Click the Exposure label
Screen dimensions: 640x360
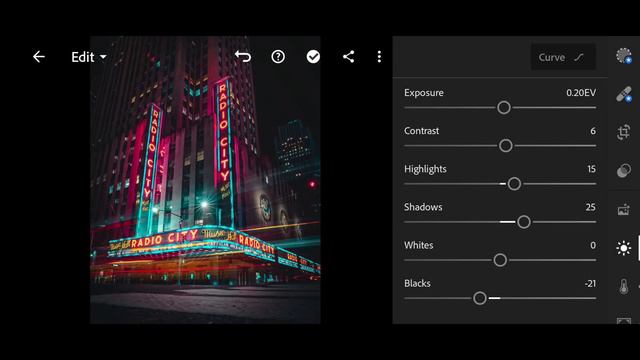[x=424, y=93]
